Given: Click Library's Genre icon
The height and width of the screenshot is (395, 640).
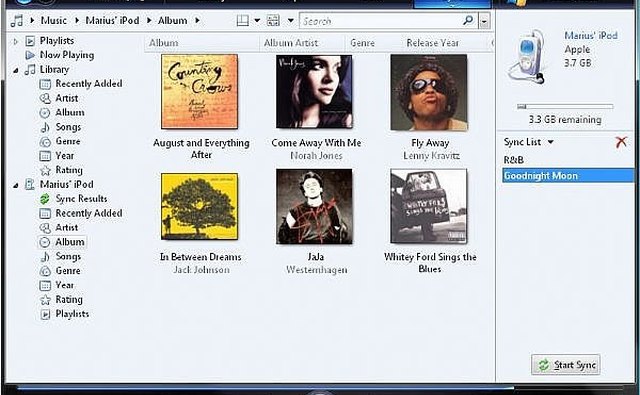Looking at the screenshot, I should pyautogui.click(x=45, y=142).
